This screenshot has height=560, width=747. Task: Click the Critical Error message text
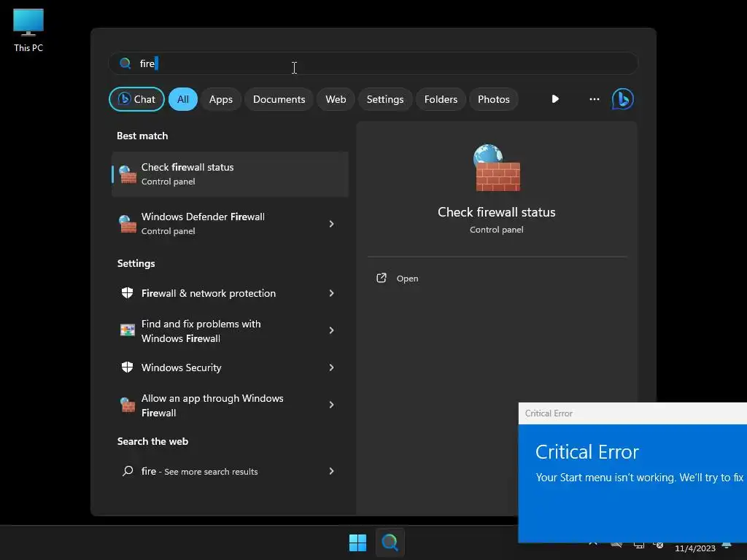point(639,477)
